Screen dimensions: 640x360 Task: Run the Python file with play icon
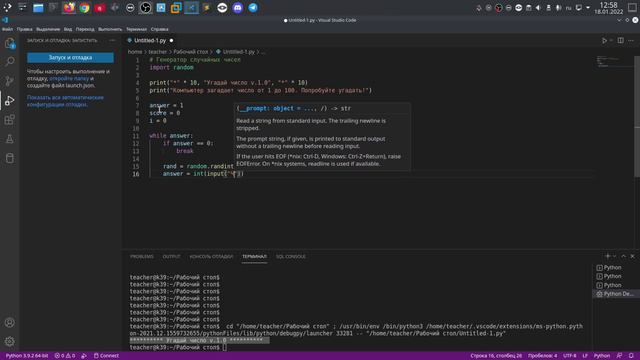[604, 40]
